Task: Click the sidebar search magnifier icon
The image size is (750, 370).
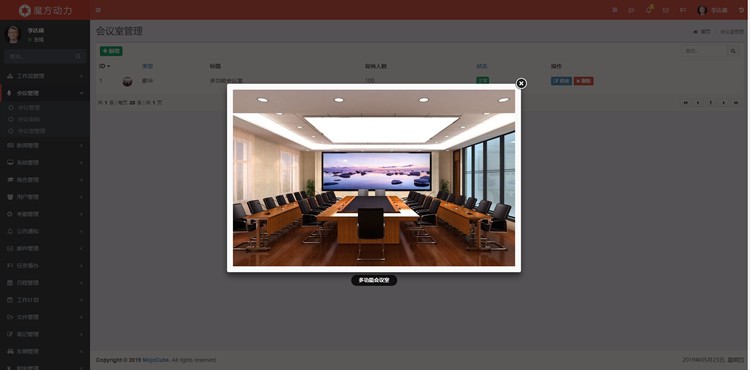Action: [78, 56]
